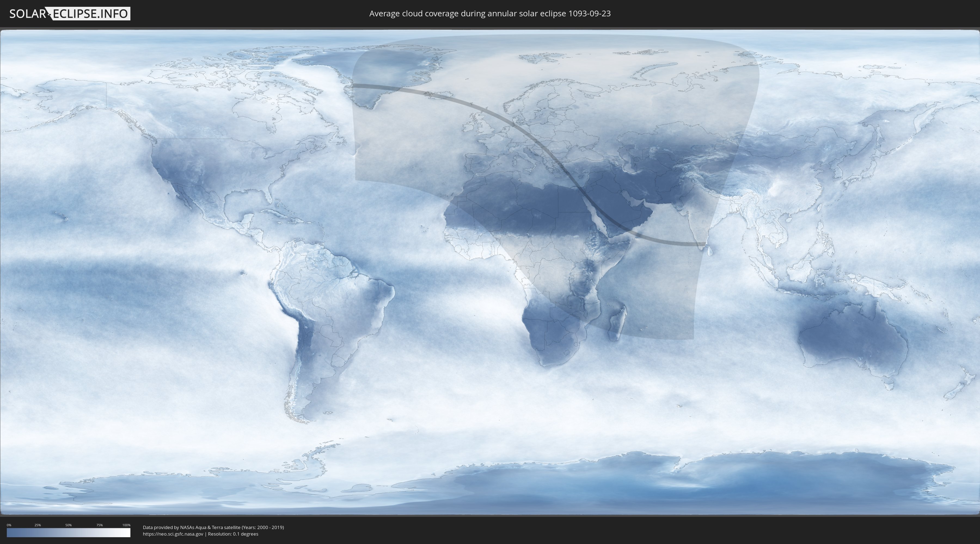Image resolution: width=980 pixels, height=544 pixels.
Task: Click the '75%' legend label
Action: coord(99,525)
